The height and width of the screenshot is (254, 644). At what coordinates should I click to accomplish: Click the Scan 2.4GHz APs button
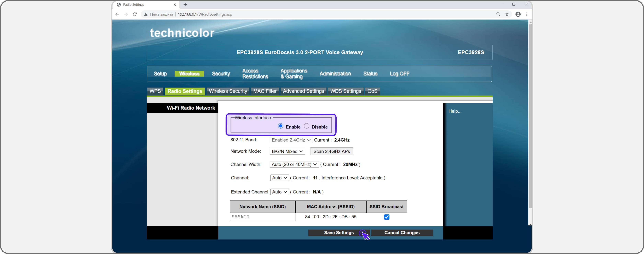[331, 151]
